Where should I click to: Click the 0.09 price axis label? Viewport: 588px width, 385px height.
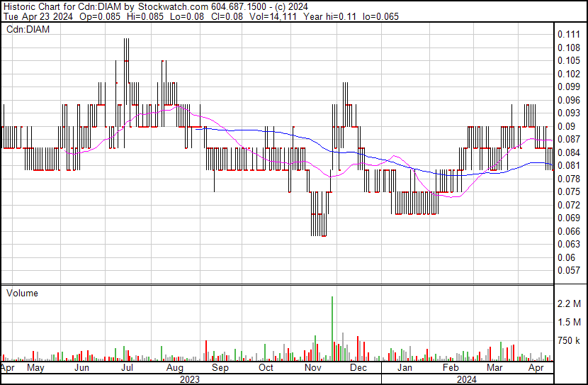[567, 126]
